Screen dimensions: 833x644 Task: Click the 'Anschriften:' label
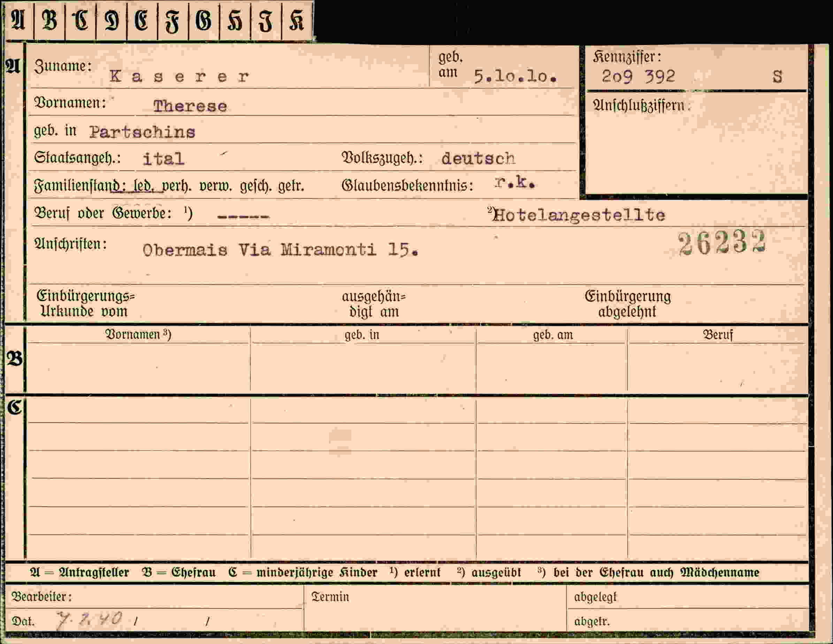(x=70, y=244)
